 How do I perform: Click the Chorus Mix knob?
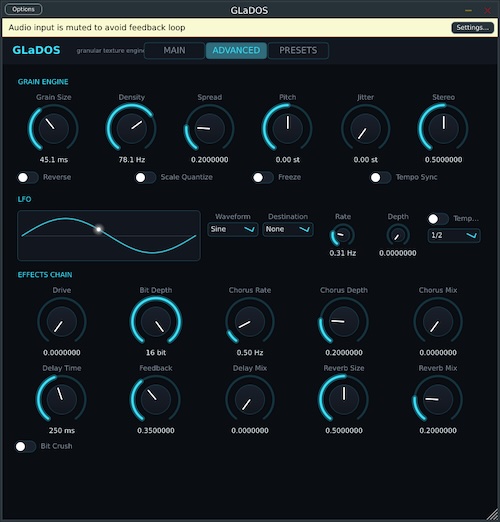438,321
